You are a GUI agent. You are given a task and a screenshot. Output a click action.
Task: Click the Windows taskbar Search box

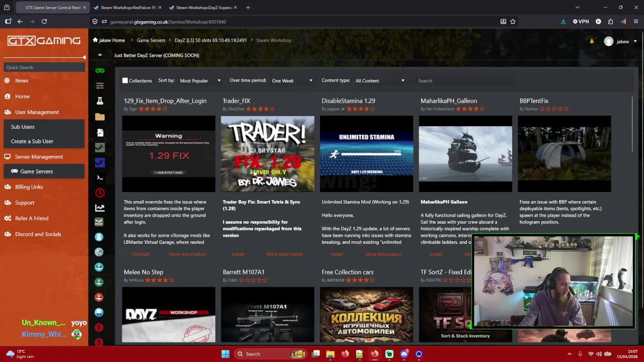coord(271,354)
